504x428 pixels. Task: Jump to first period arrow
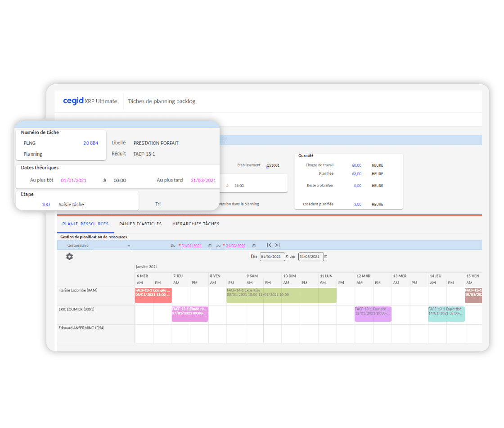point(269,245)
